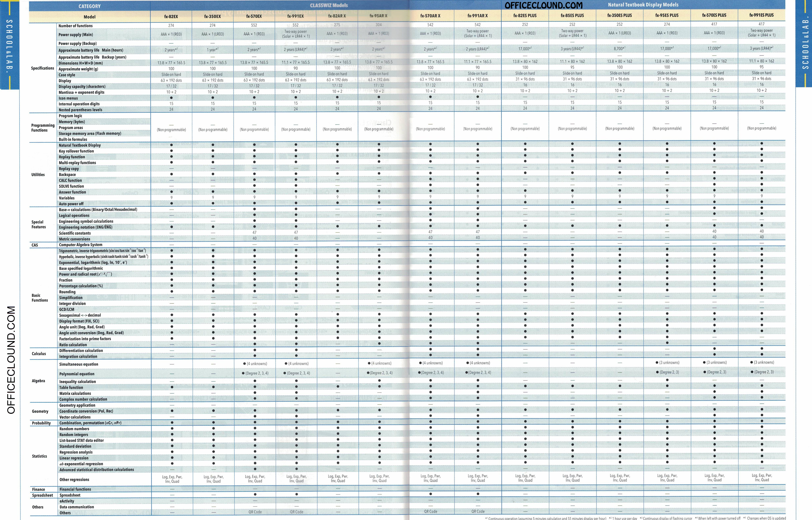Image resolution: width=812 pixels, height=520 pixels.
Task: Click the fx-570ES PLUS column header
Action: tap(714, 15)
